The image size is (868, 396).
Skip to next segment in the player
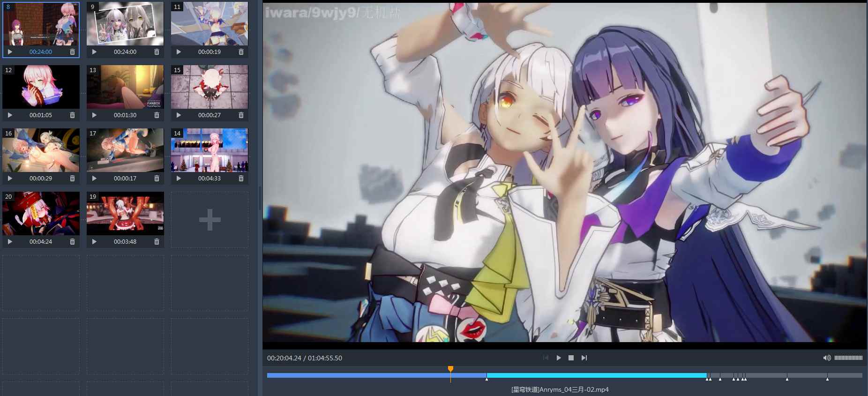pyautogui.click(x=584, y=358)
